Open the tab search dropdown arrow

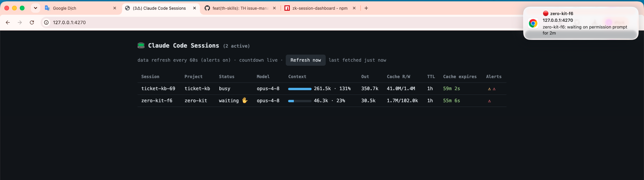coord(36,8)
